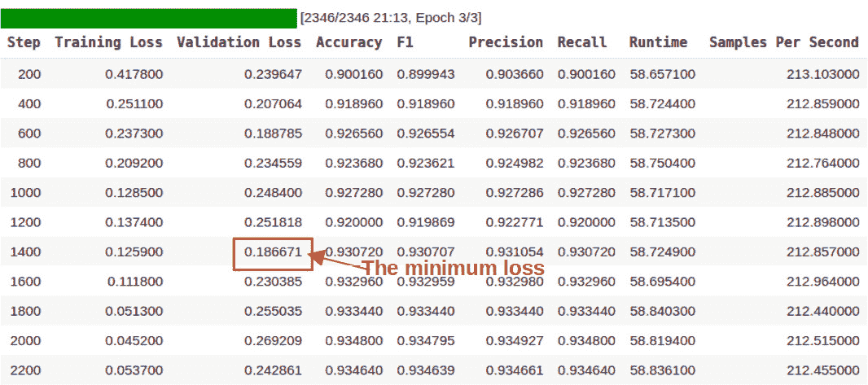Select the step cell '1600'
Viewport: 868px width, 385px height.
(25, 282)
